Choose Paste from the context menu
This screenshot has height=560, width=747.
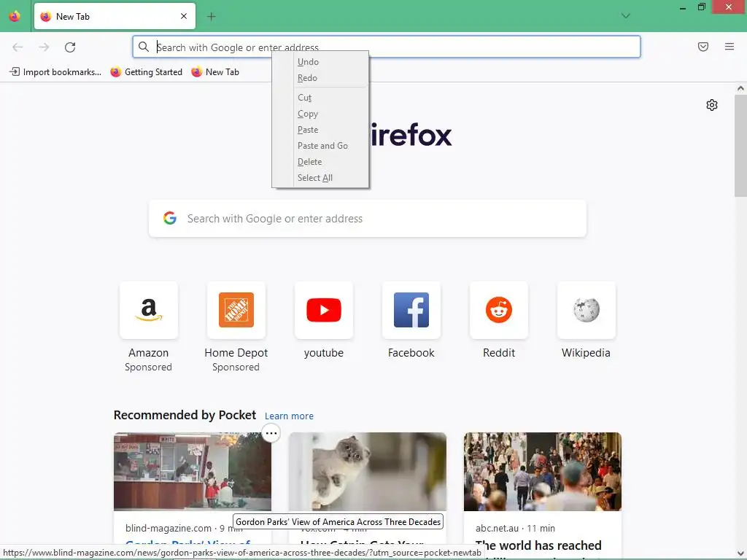320,130
